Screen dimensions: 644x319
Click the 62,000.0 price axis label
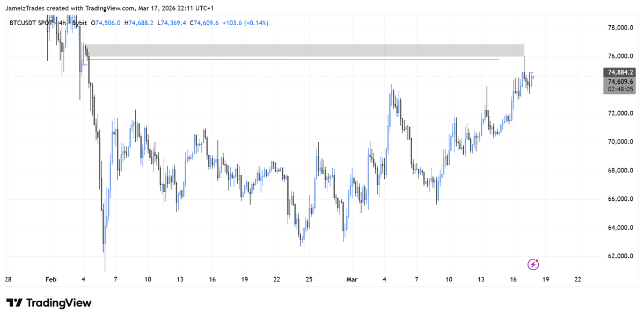coord(619,256)
